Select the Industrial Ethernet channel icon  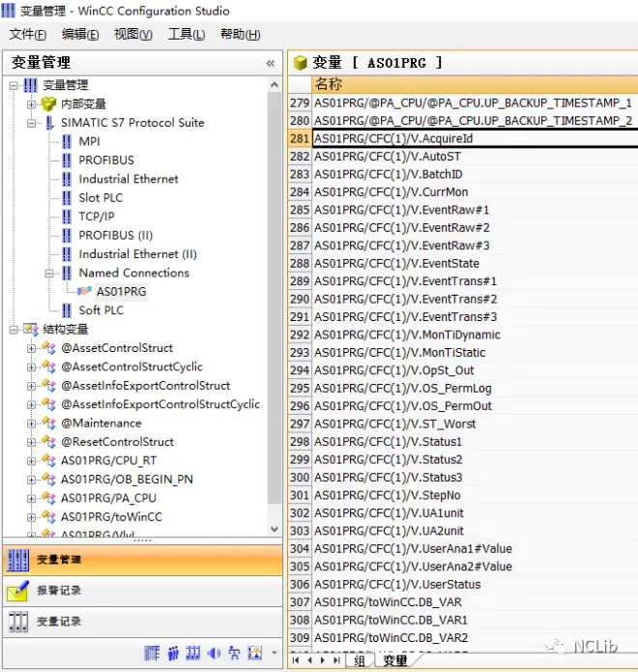67,179
